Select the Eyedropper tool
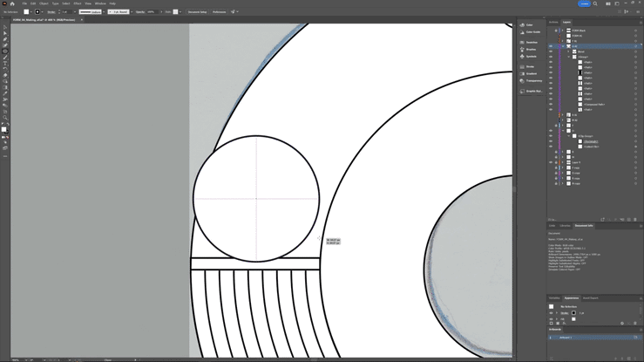Screen dimensions: 644x362 tap(5, 93)
